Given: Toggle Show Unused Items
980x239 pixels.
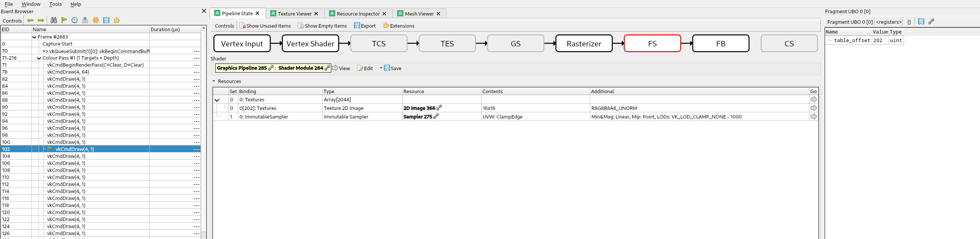Looking at the screenshot, I should 265,26.
